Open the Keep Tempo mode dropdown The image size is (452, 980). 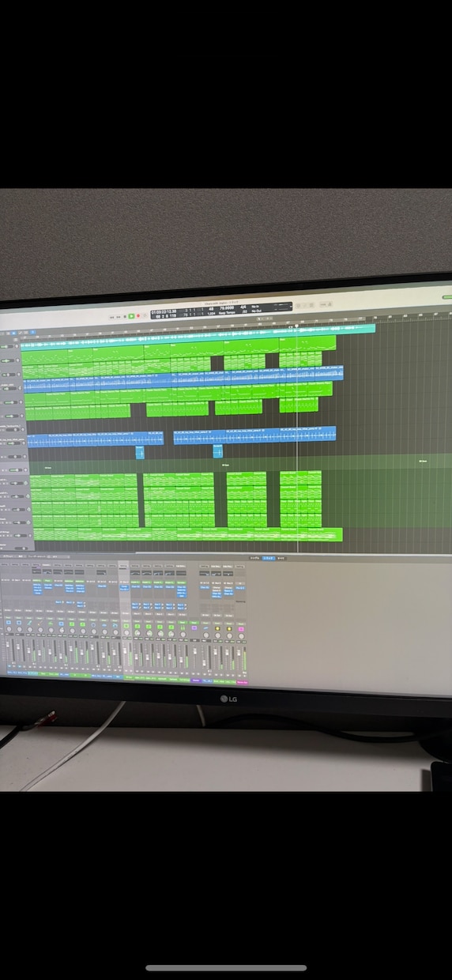click(x=226, y=314)
